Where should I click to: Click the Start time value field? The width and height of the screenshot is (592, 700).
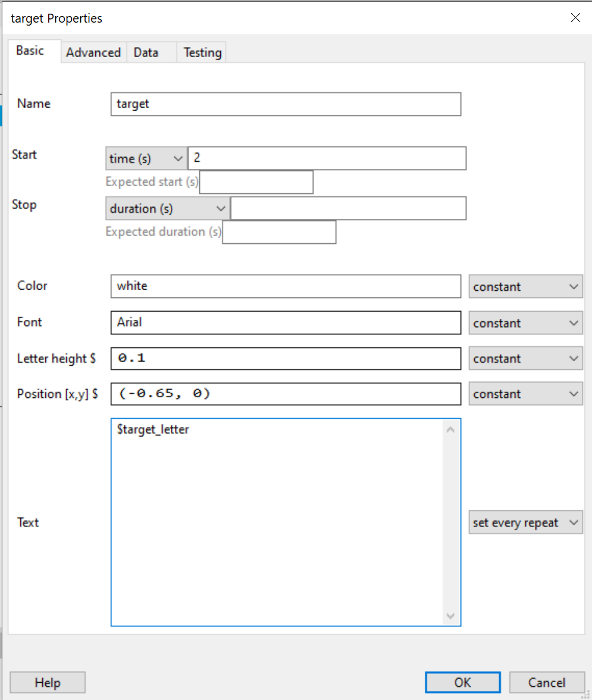tap(327, 159)
